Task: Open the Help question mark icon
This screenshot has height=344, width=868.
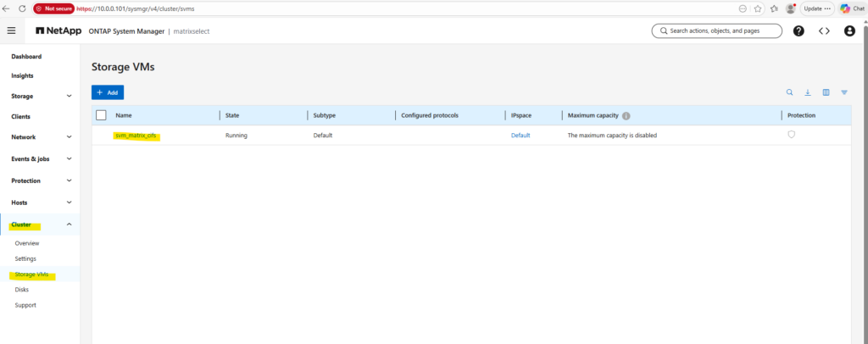Action: click(798, 31)
